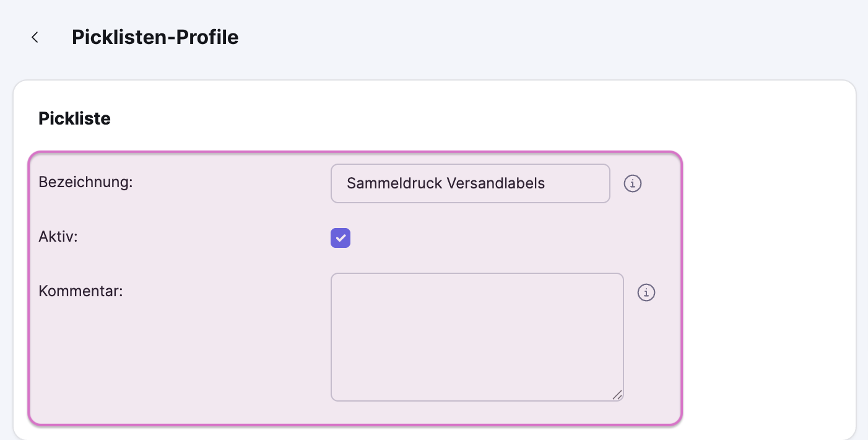Click the gray page background right of the title
The image size is (868, 440).
coord(557,37)
